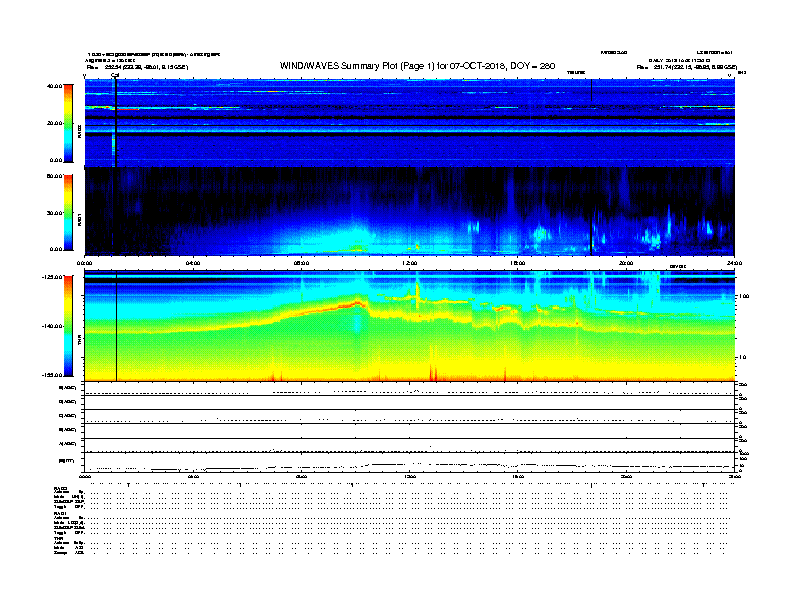
Task: Click 08:00 on the bottom line-plot axis
Action: pos(302,476)
